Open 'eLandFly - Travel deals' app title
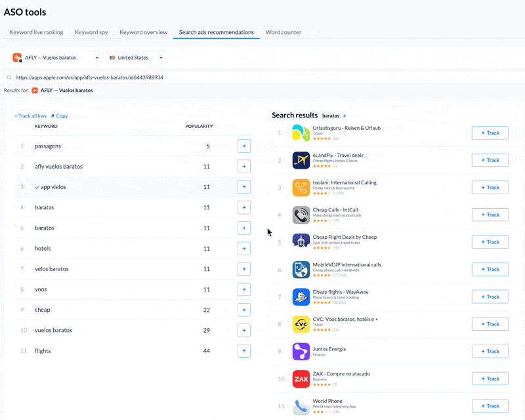Image resolution: width=525 pixels, height=420 pixels. click(338, 155)
